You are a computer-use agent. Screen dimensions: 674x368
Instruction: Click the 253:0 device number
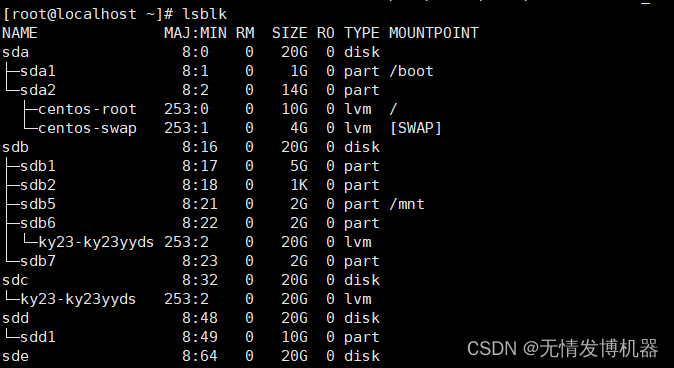(187, 109)
